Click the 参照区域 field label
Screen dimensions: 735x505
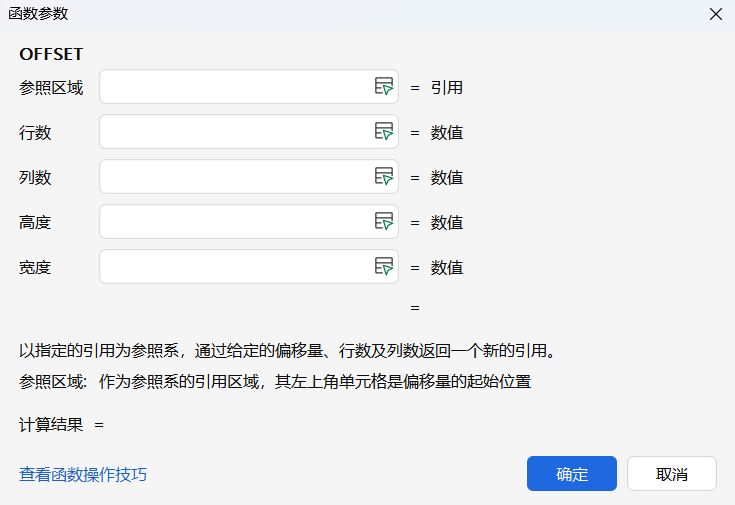pos(51,87)
